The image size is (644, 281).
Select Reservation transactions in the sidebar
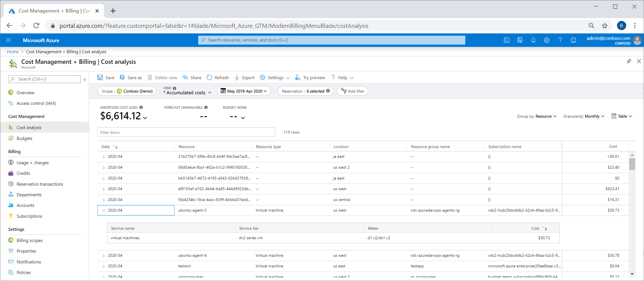[40, 184]
